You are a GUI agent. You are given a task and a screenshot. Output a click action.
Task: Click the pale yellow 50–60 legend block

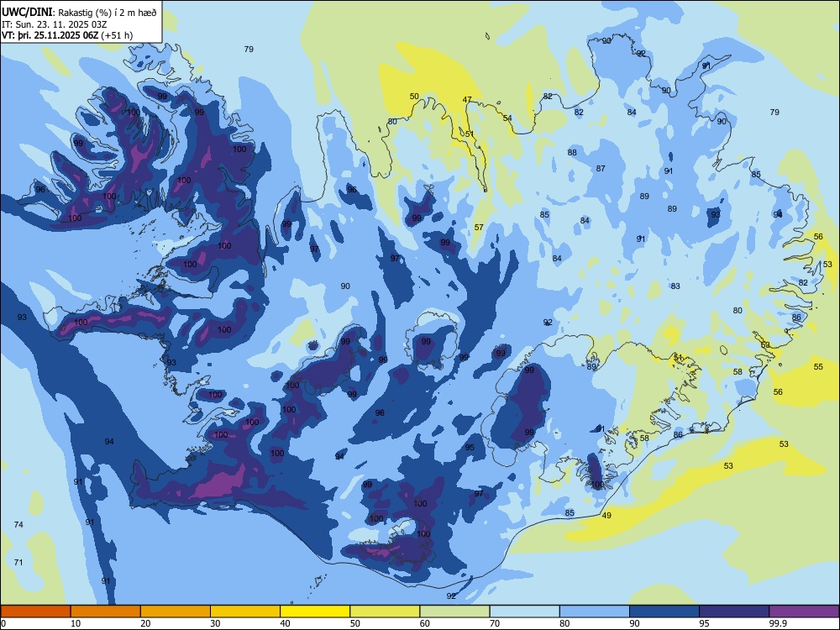tap(385, 612)
